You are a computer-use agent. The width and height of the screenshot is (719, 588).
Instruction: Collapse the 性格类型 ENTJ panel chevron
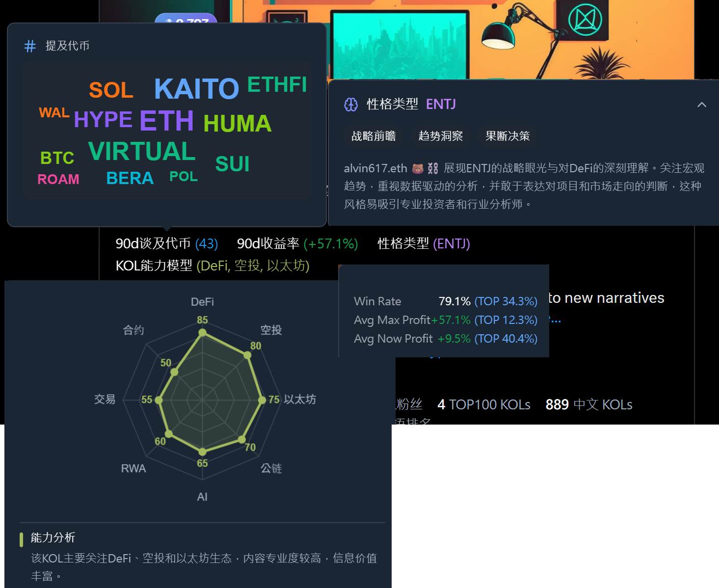[x=702, y=105]
